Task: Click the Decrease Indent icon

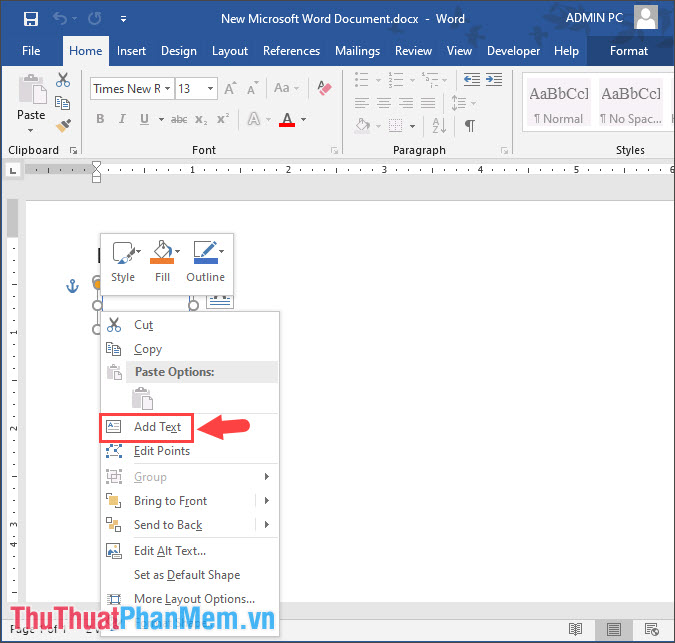Action: (472, 79)
